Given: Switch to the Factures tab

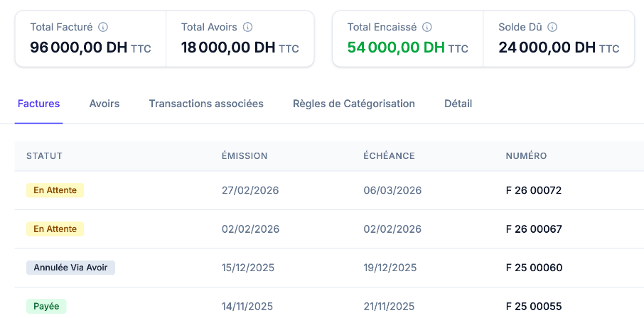Looking at the screenshot, I should [x=38, y=104].
